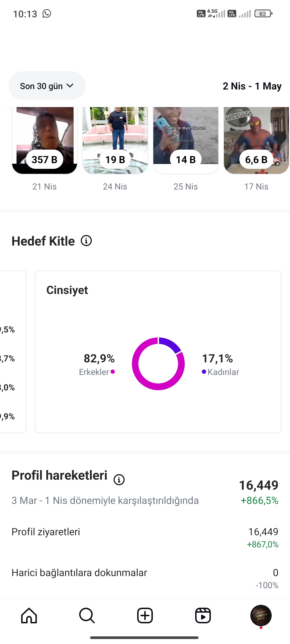Tap the create new post plus icon
This screenshot has width=290, height=644.
click(x=145, y=615)
